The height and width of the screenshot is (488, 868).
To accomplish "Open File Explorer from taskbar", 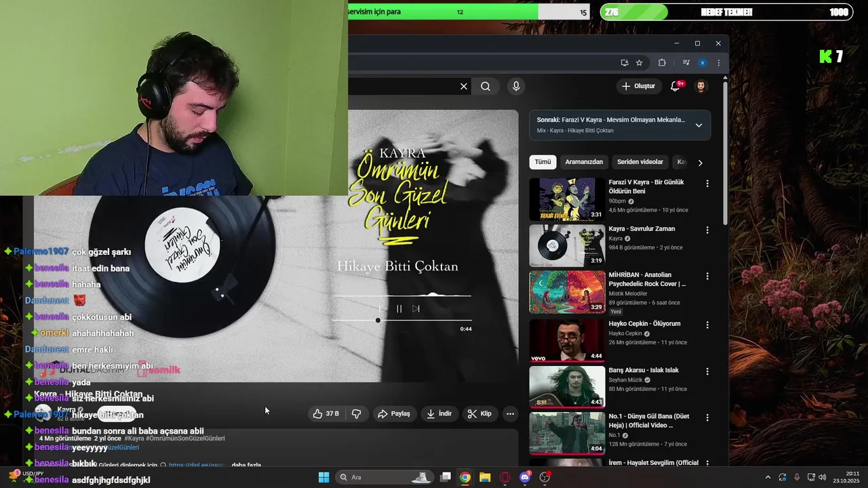I will tap(485, 477).
